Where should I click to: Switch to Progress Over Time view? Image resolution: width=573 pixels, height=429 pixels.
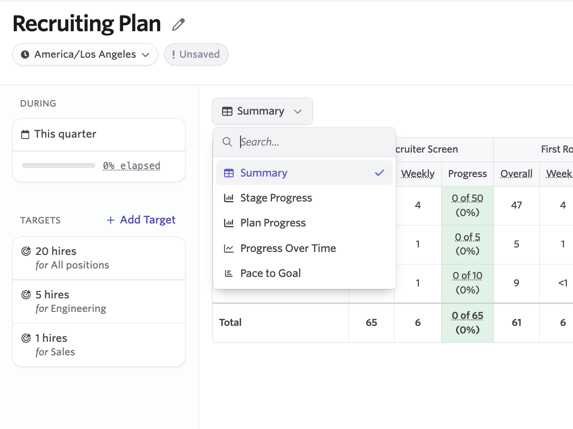click(x=304, y=248)
